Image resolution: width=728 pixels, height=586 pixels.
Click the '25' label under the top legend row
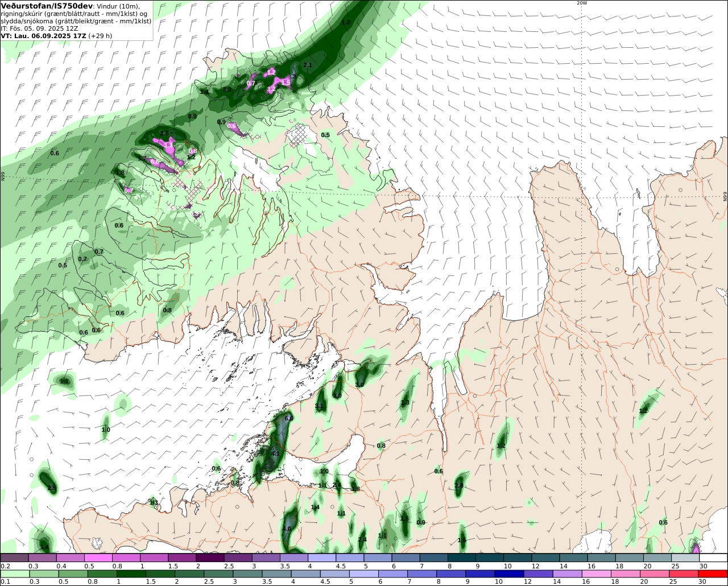[x=675, y=566]
